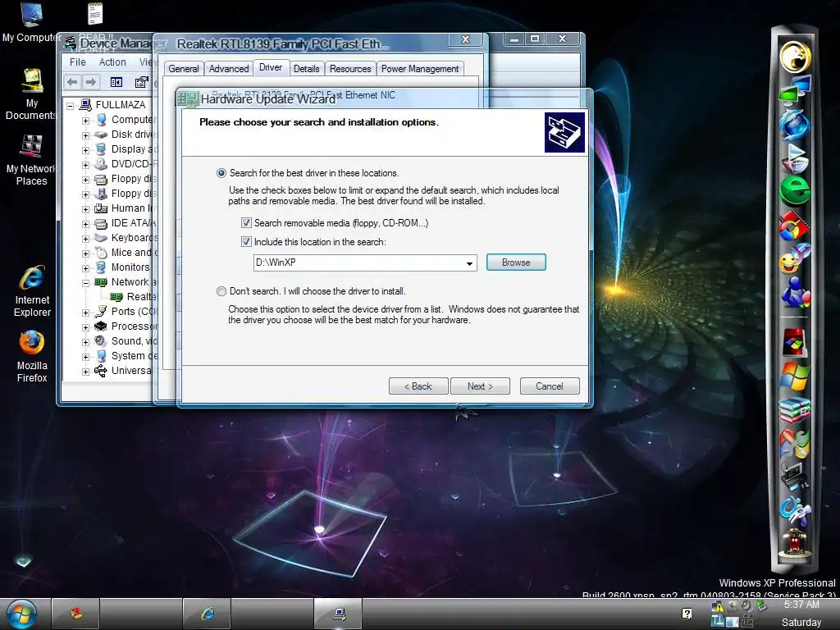This screenshot has height=630, width=840.
Task: Open the red lantern icon at dock bottom
Action: pos(795,542)
